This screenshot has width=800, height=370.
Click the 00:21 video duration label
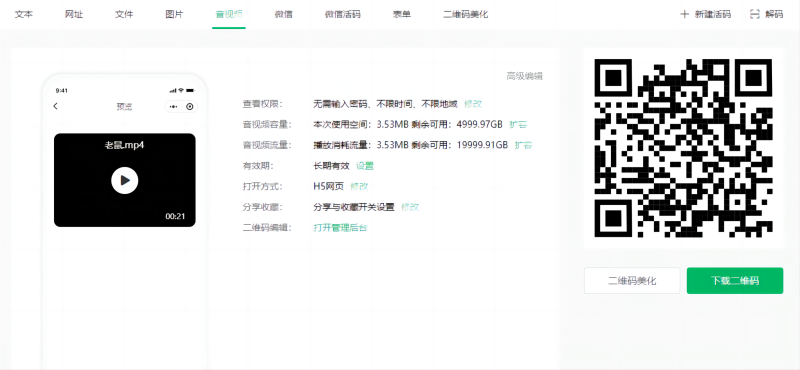[x=175, y=216]
